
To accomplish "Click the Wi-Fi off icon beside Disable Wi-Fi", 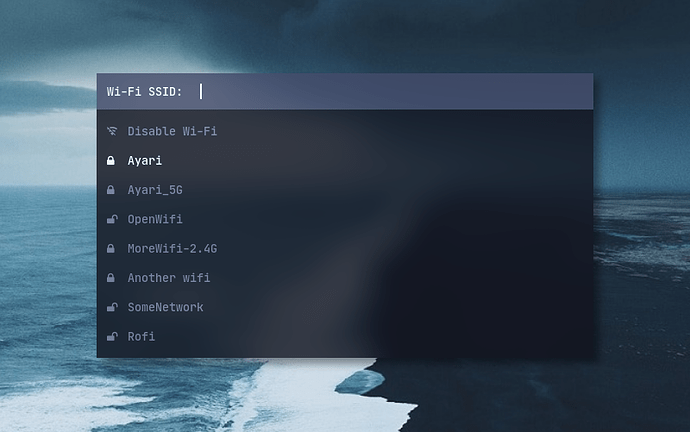I will pos(111,131).
